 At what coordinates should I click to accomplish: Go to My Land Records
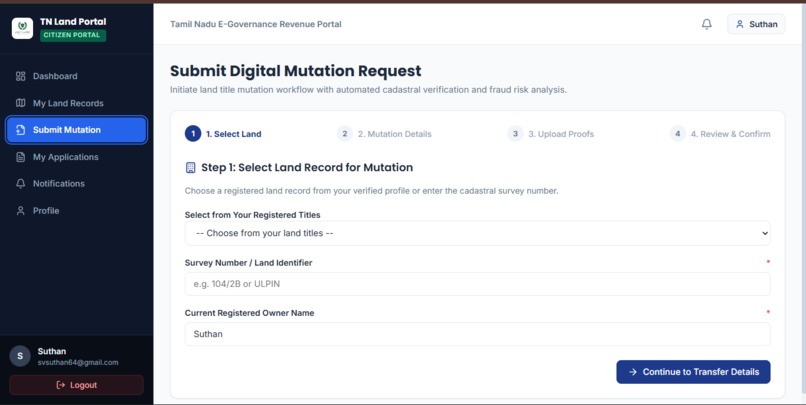click(x=77, y=103)
